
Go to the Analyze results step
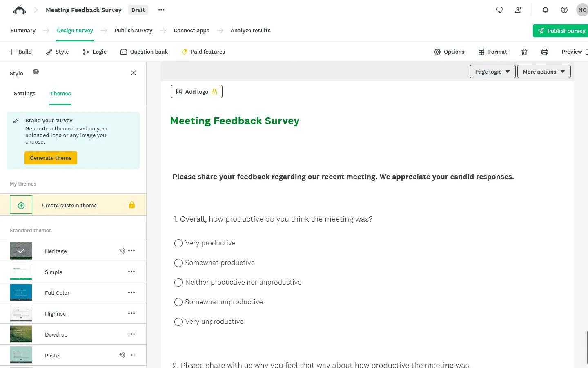[250, 30]
